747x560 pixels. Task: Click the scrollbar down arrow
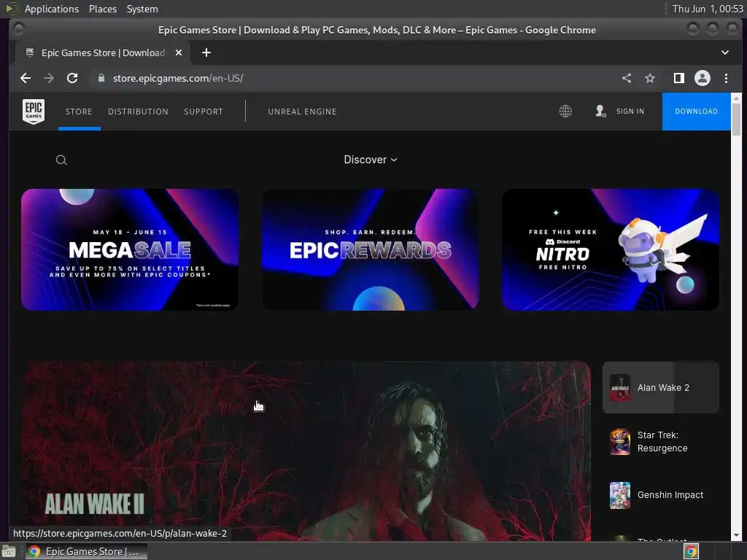pos(736,536)
